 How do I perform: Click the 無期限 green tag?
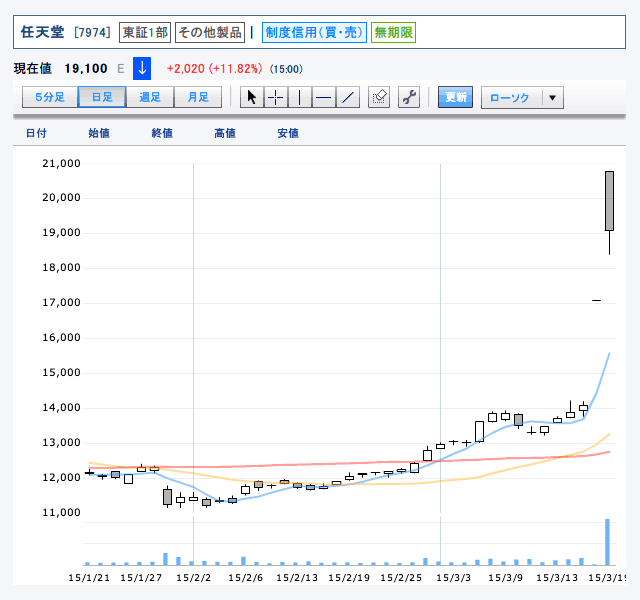[x=393, y=32]
